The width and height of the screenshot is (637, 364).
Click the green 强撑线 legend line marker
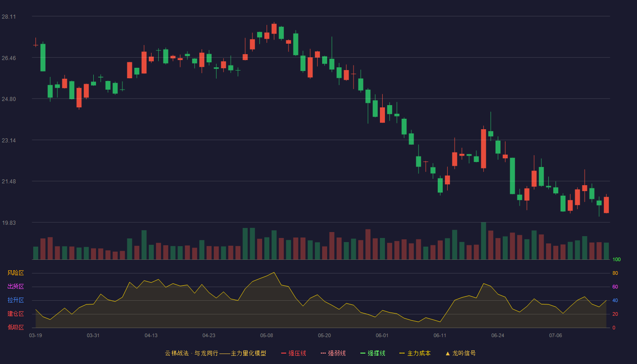[x=363, y=353]
